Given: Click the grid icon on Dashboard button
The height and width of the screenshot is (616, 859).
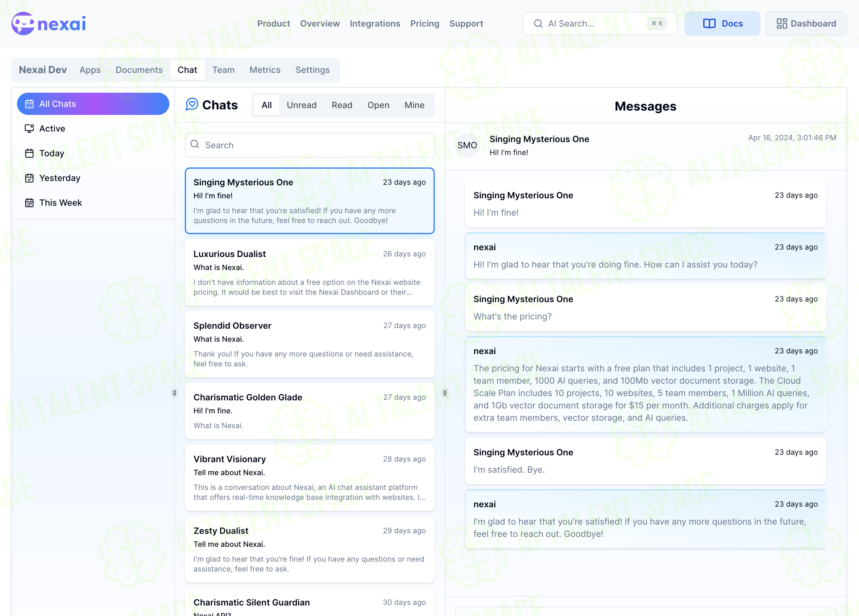Looking at the screenshot, I should (782, 23).
